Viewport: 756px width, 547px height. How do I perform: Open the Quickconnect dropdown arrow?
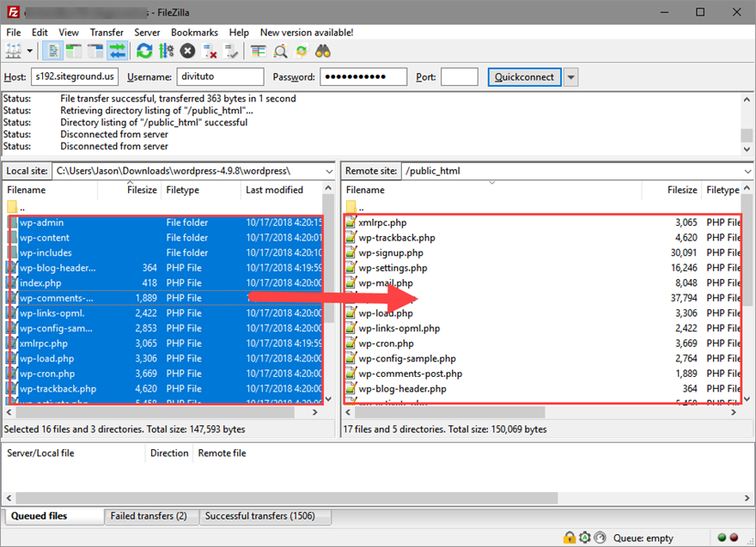570,76
